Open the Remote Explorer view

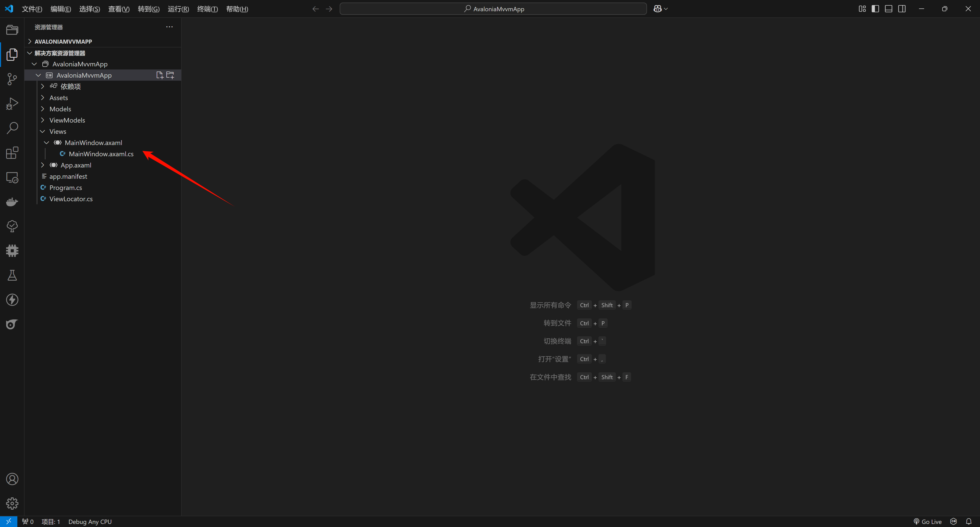tap(12, 177)
